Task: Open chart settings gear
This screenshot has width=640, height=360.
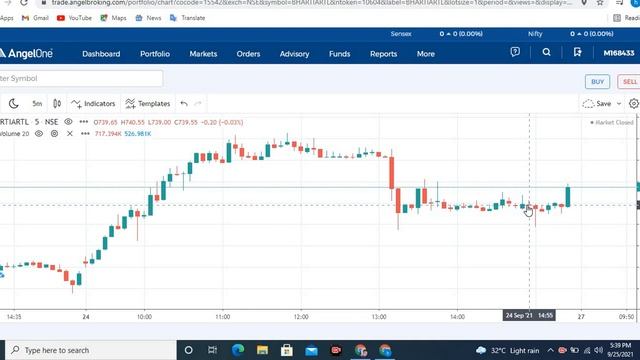Action: pos(634,104)
